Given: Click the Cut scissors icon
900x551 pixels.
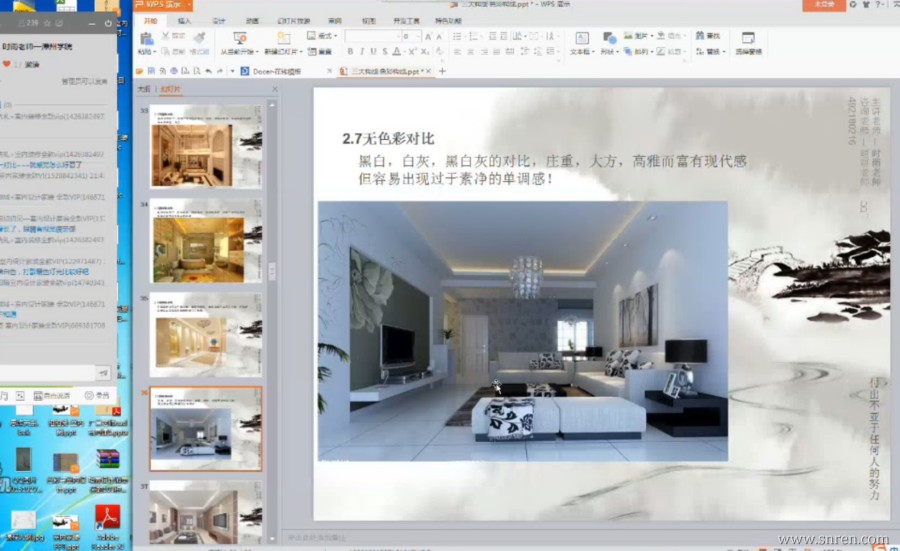Looking at the screenshot, I should (165, 36).
